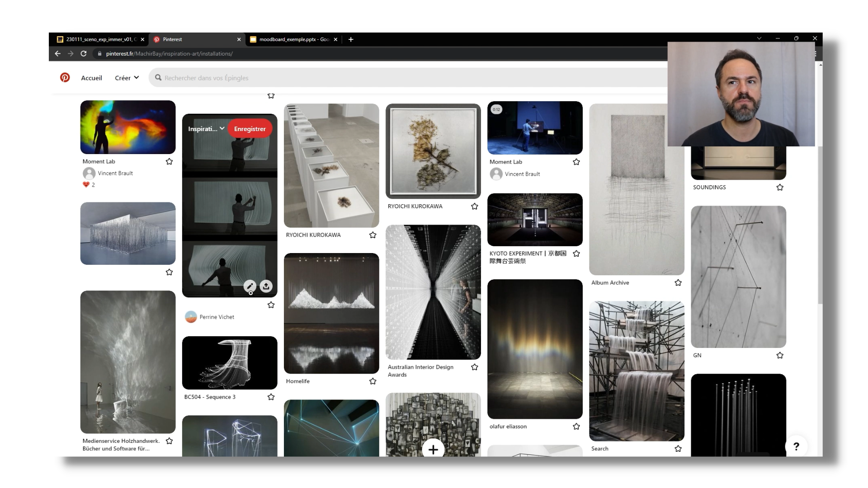Image resolution: width=868 pixels, height=488 pixels.
Task: Expand the Créer dropdown menu
Action: click(127, 78)
